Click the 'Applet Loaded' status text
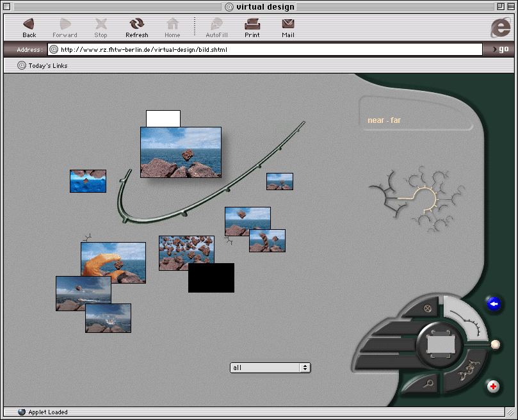This screenshot has height=420, width=518. click(x=48, y=412)
